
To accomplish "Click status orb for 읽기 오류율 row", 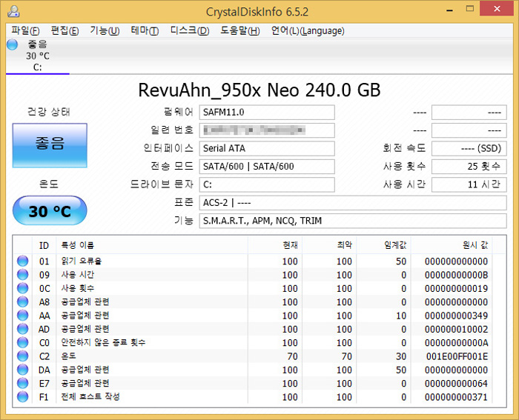I will pos(22,261).
